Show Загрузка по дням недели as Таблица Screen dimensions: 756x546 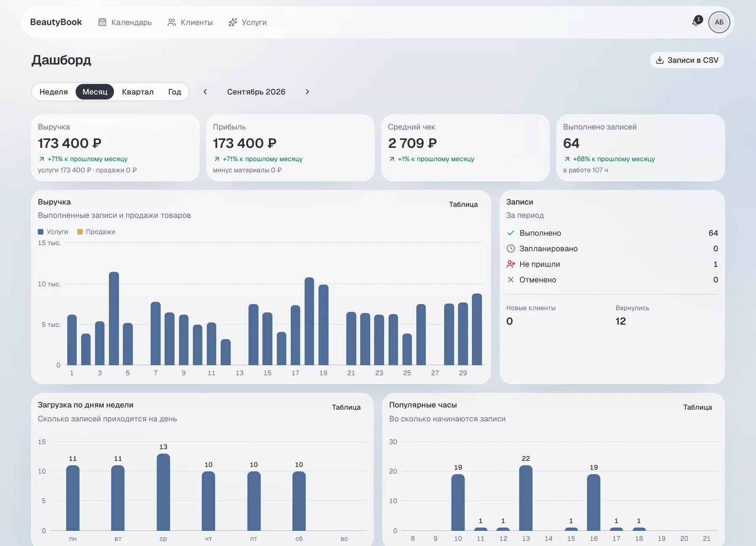tap(346, 407)
